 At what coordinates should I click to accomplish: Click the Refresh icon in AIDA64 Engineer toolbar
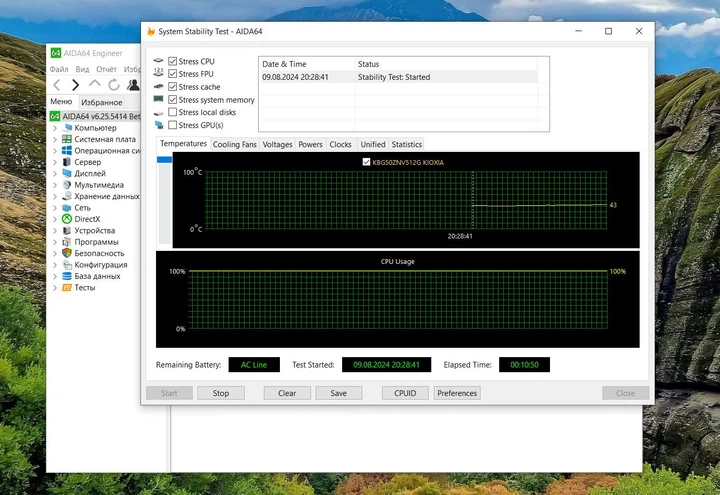point(114,85)
